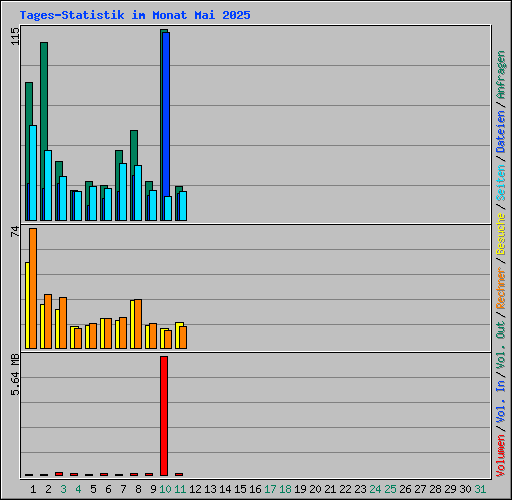Viewport: 512px width, 500px height.
Task: Click the cyan Seiten bar for day 1
Action: 33,173
